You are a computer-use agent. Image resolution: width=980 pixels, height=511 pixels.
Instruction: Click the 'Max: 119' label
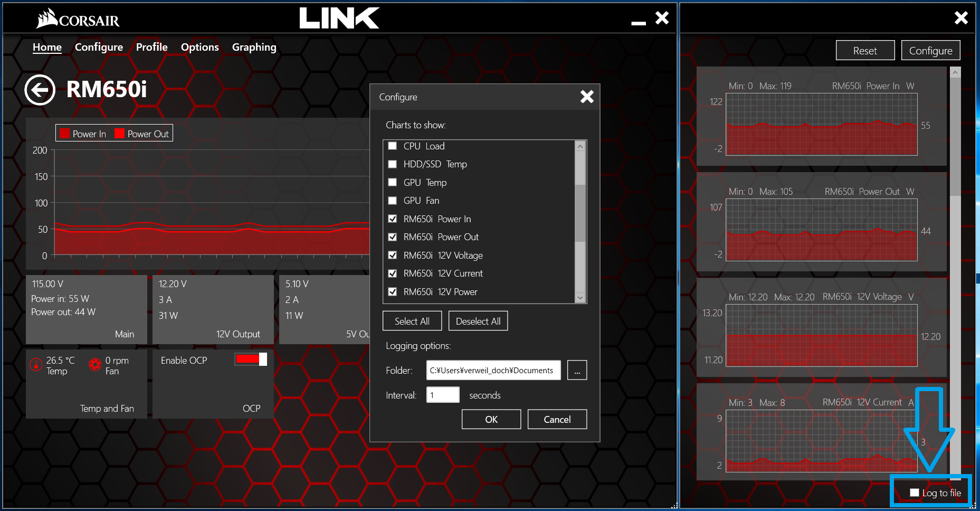(x=775, y=86)
